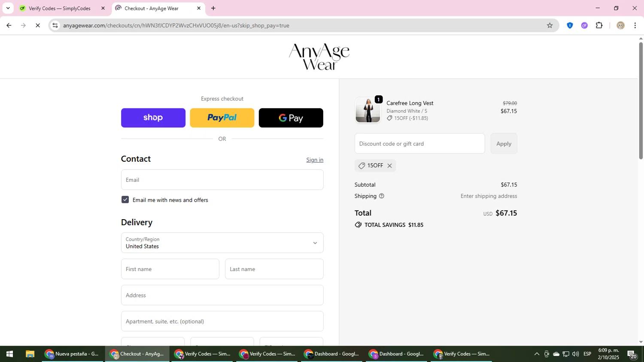Focus the First name field
Image resolution: width=644 pixels, height=362 pixels.
(170, 269)
